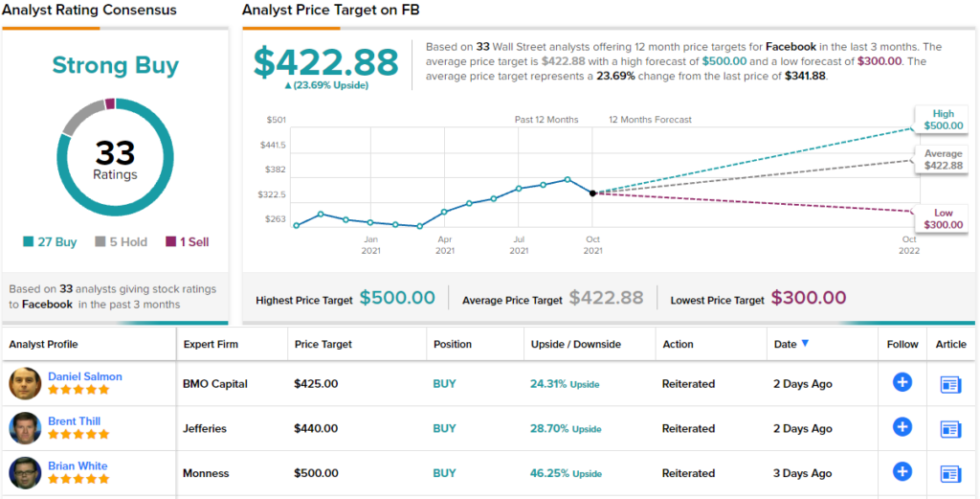
Task: Open the Monness article icon
Action: [x=950, y=473]
